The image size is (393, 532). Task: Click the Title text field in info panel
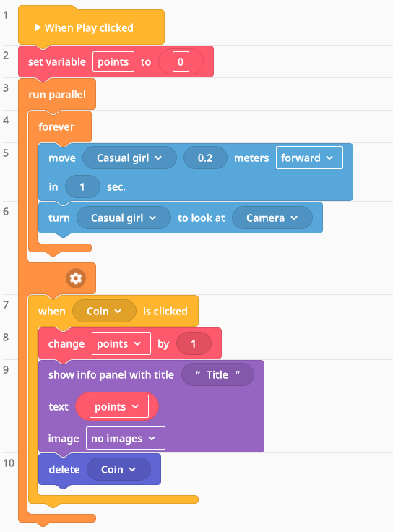[x=217, y=374]
